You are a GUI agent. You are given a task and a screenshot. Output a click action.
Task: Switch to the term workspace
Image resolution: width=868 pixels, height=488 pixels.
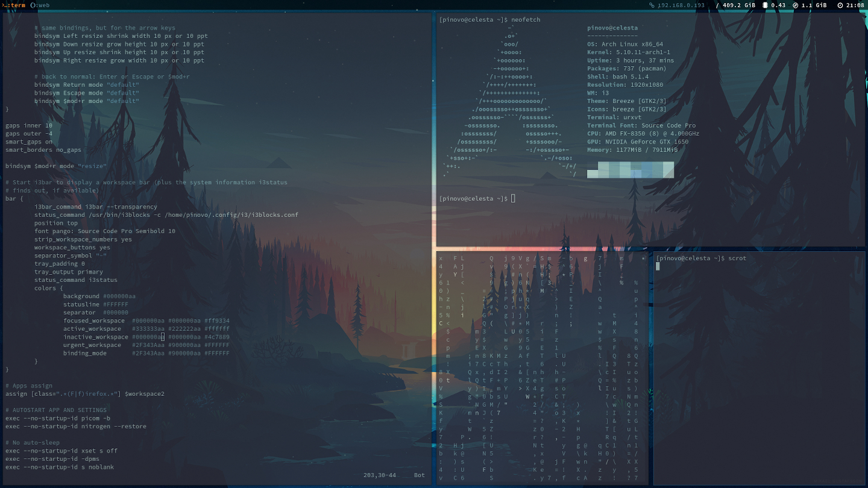tap(18, 5)
